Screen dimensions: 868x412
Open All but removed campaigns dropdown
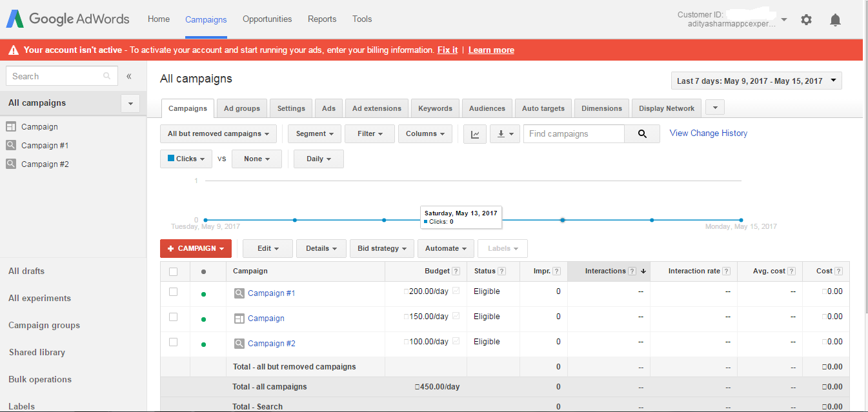[x=218, y=134]
